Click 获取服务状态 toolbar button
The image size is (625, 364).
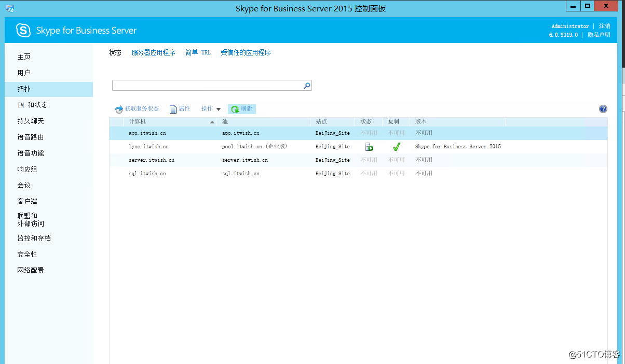[137, 109]
